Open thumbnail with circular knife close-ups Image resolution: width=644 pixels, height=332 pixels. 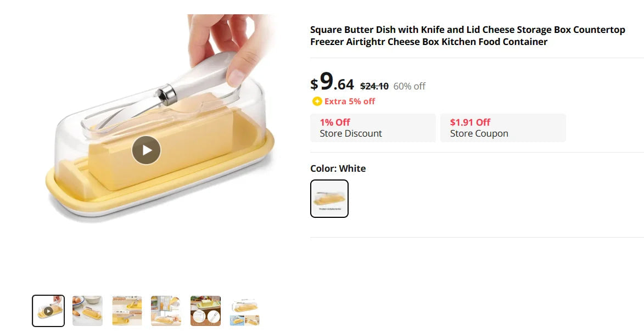(x=205, y=311)
